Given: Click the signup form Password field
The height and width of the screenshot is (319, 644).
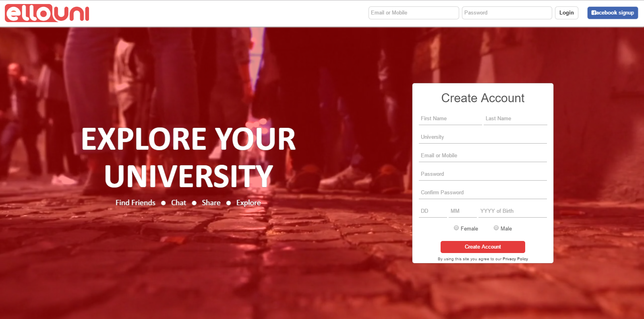Looking at the screenshot, I should pos(483,174).
